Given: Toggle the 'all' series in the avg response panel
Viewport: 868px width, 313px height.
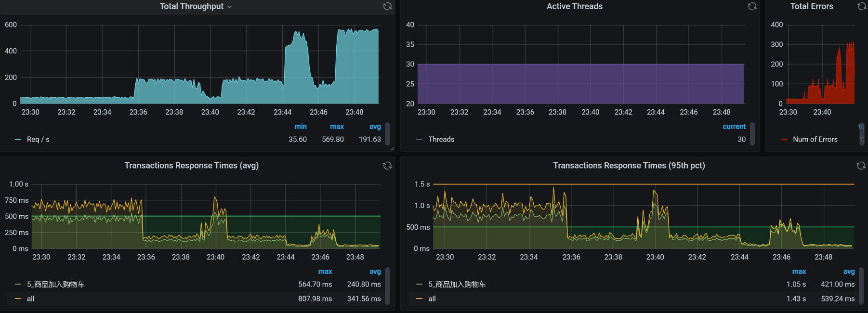Looking at the screenshot, I should point(30,299).
